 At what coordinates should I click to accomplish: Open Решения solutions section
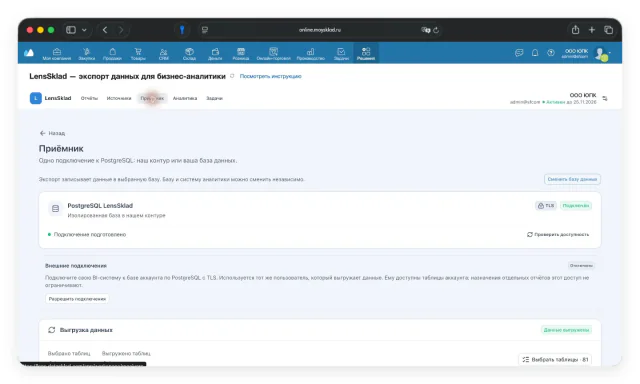pyautogui.click(x=366, y=53)
